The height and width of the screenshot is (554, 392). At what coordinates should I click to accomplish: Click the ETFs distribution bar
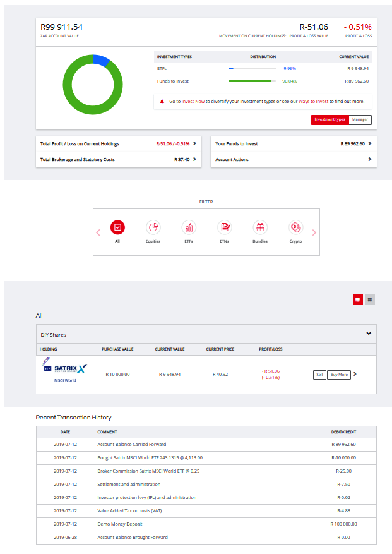click(252, 69)
